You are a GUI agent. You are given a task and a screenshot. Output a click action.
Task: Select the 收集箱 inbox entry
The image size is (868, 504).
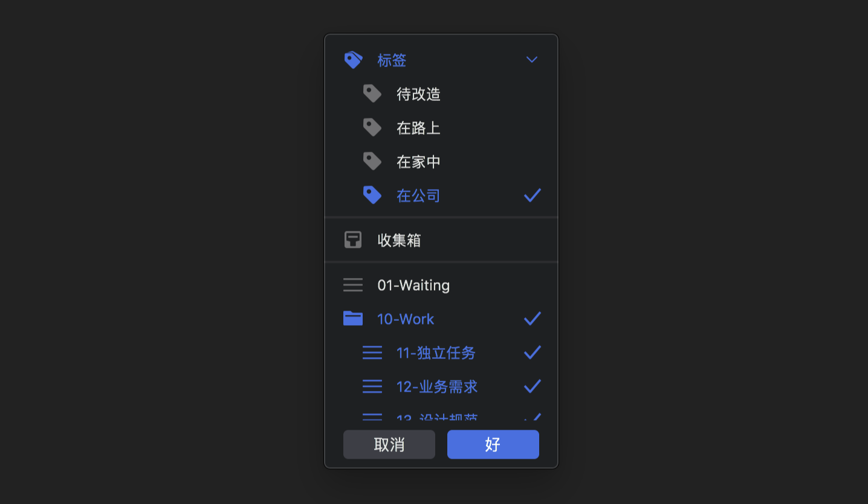441,240
